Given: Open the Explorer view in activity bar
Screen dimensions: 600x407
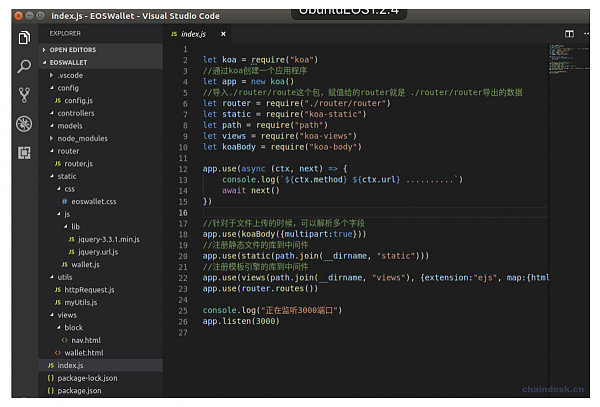Looking at the screenshot, I should (x=24, y=37).
